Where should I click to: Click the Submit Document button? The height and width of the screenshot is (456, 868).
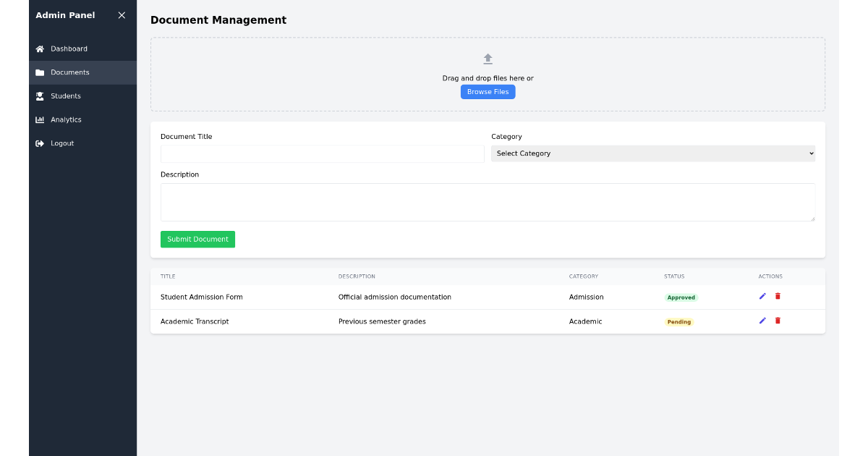197,239
